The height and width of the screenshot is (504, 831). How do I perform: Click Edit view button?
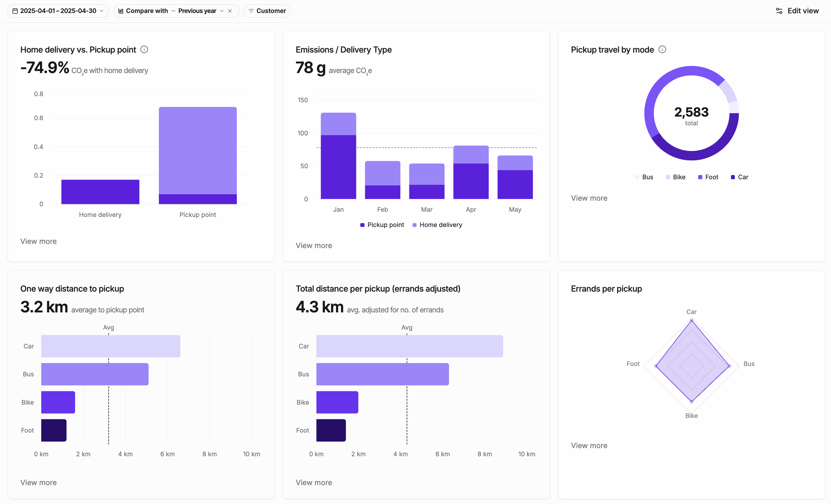[x=803, y=11]
